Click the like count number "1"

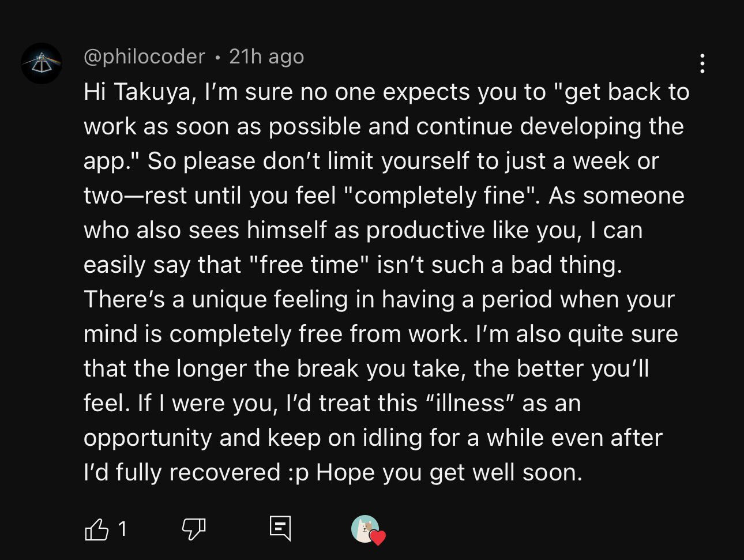(x=122, y=528)
